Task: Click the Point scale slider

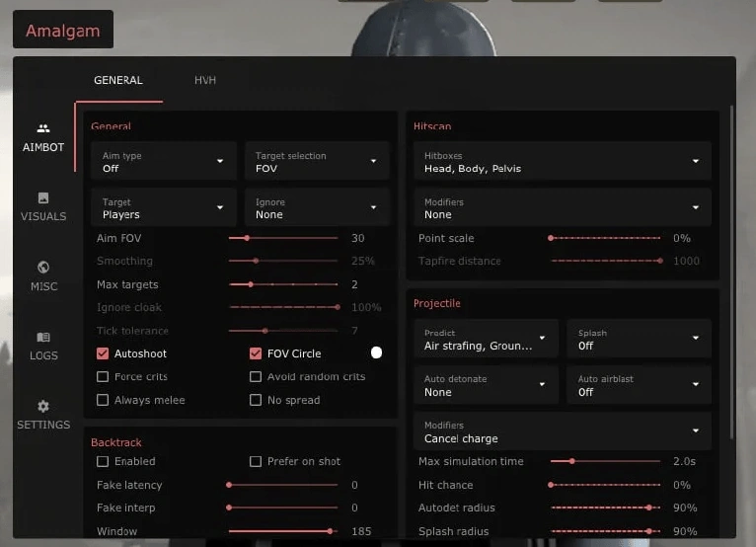Action: 605,238
